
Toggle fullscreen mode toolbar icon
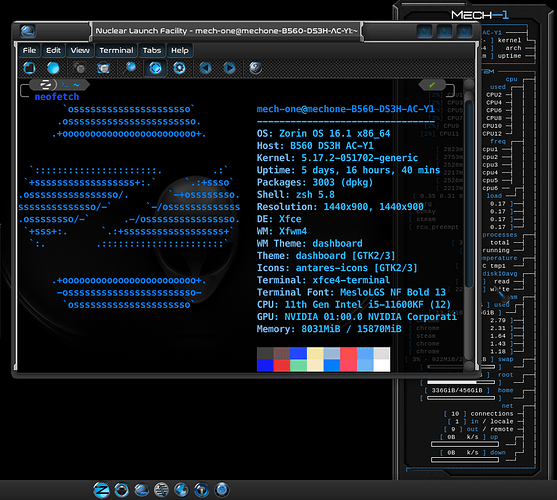click(x=155, y=67)
